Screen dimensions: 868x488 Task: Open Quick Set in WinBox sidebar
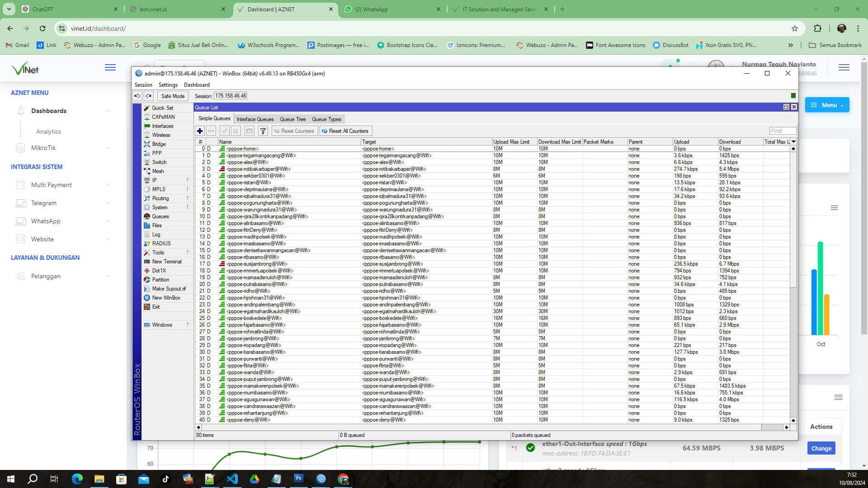(163, 108)
